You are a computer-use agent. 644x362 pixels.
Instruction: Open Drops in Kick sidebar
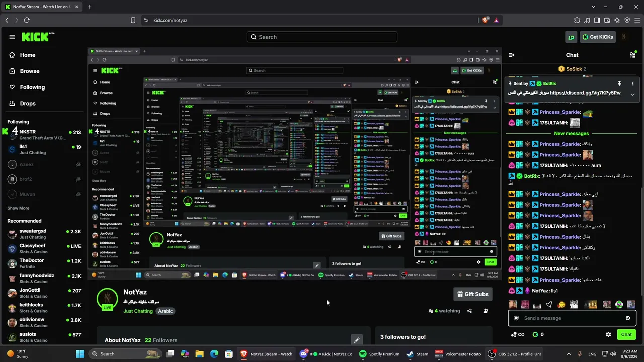[x=22, y=103]
